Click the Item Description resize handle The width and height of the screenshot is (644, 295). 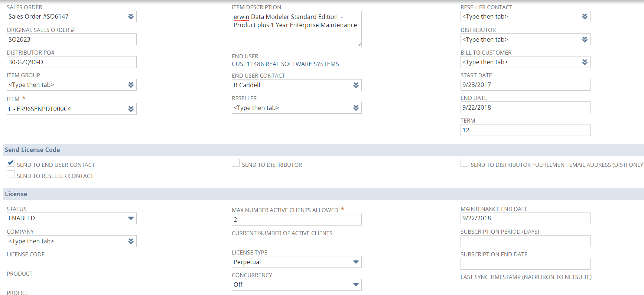click(359, 45)
